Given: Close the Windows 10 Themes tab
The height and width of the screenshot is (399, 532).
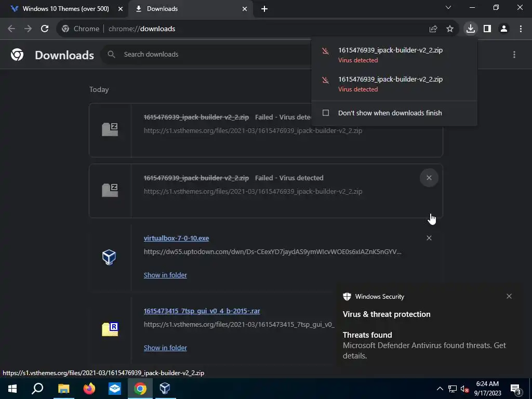Looking at the screenshot, I should point(121,9).
